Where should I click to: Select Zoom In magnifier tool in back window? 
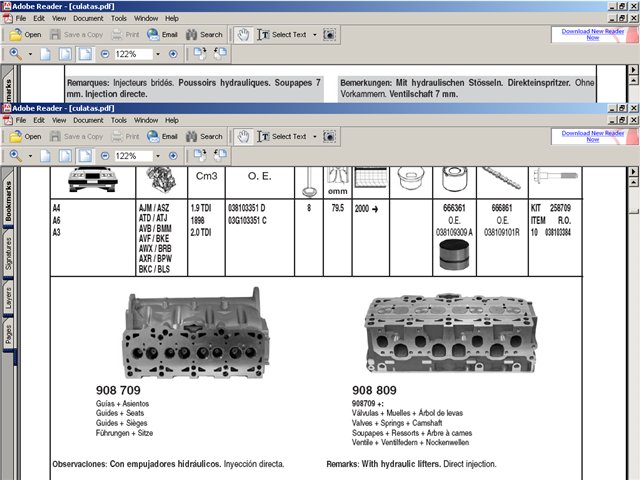click(16, 54)
